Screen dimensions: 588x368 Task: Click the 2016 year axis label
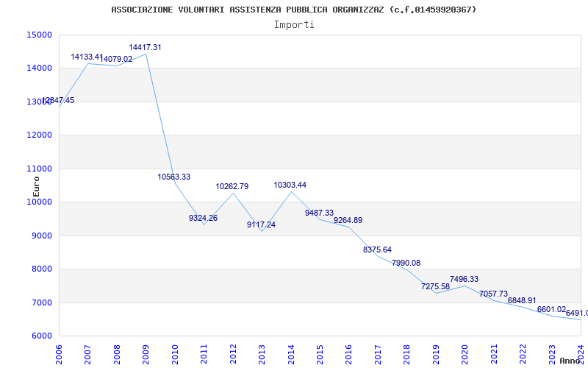(348, 353)
